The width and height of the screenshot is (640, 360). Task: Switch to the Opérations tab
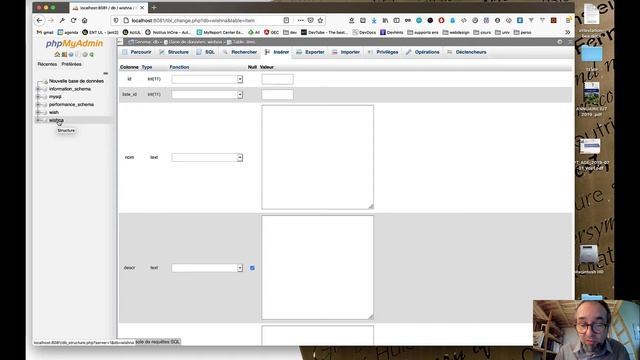coord(423,52)
